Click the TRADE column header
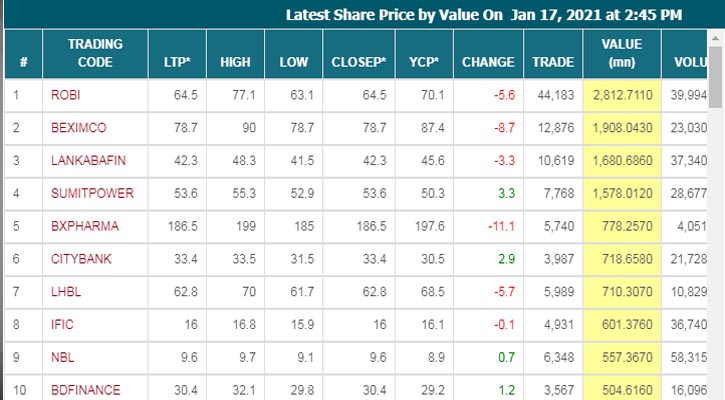 tap(553, 62)
